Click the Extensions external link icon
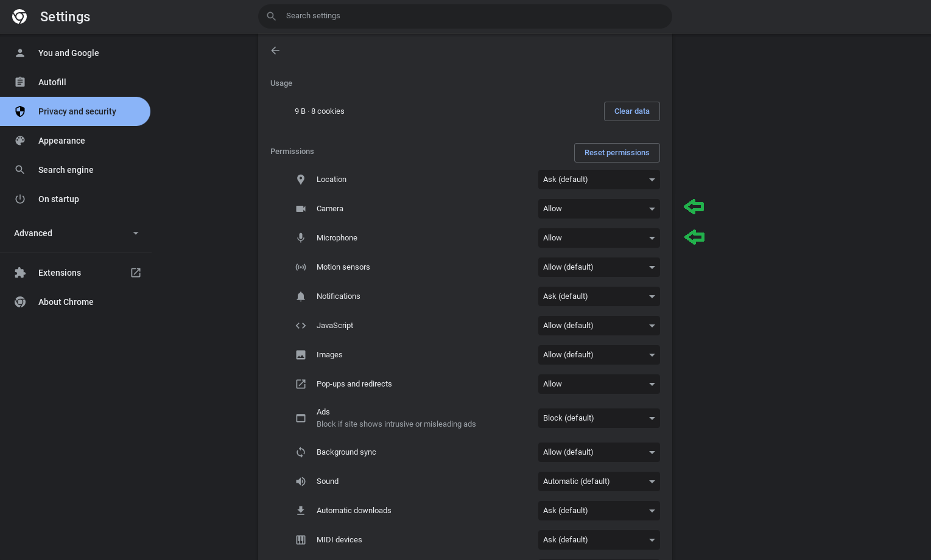 coord(136,273)
